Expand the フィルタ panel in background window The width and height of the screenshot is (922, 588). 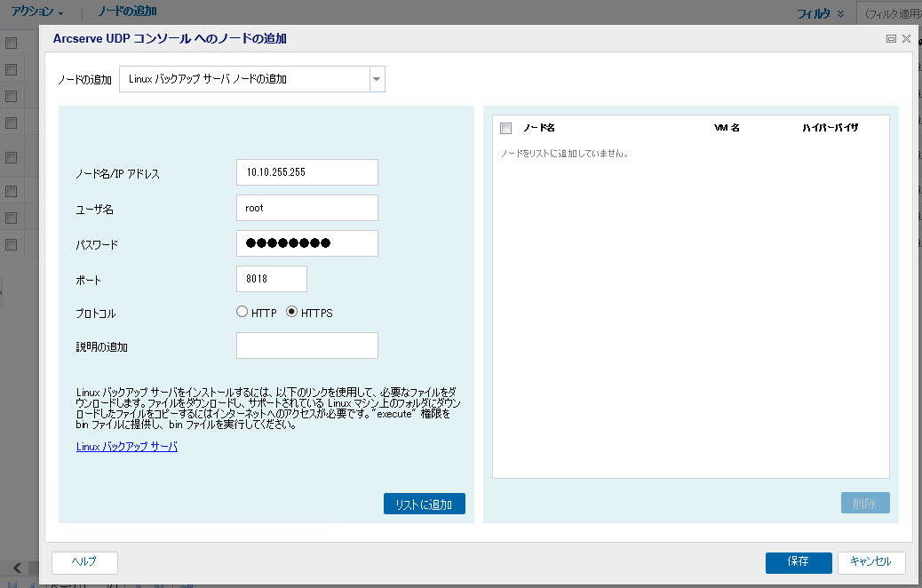pyautogui.click(x=820, y=13)
